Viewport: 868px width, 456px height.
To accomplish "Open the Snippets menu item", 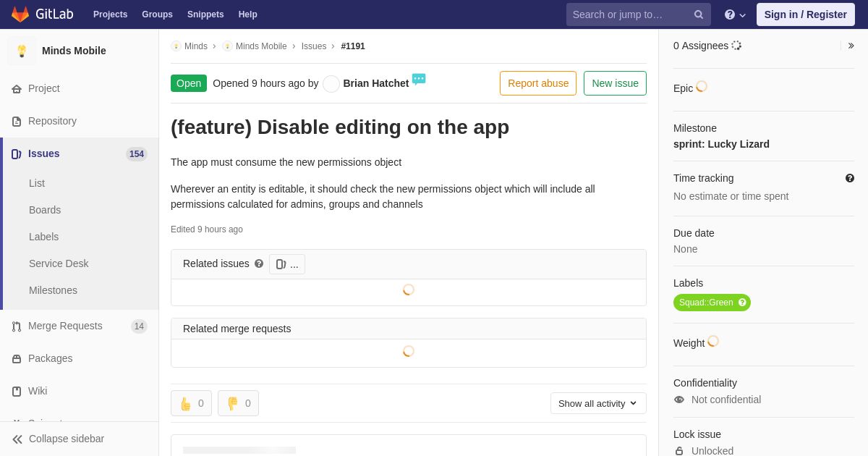I will click(205, 14).
